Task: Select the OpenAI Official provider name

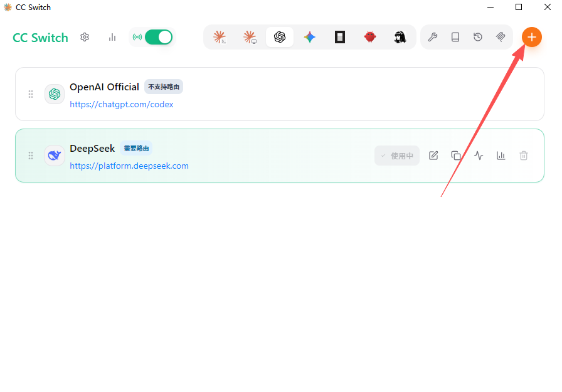Action: coord(104,87)
